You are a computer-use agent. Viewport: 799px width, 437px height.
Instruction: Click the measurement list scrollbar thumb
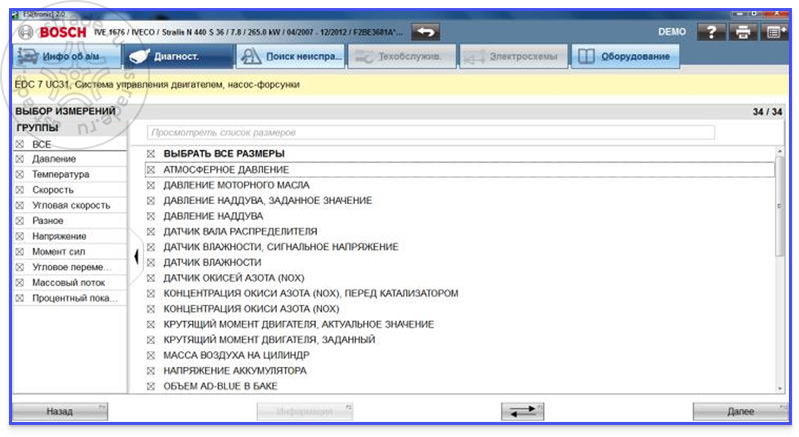pos(780,206)
